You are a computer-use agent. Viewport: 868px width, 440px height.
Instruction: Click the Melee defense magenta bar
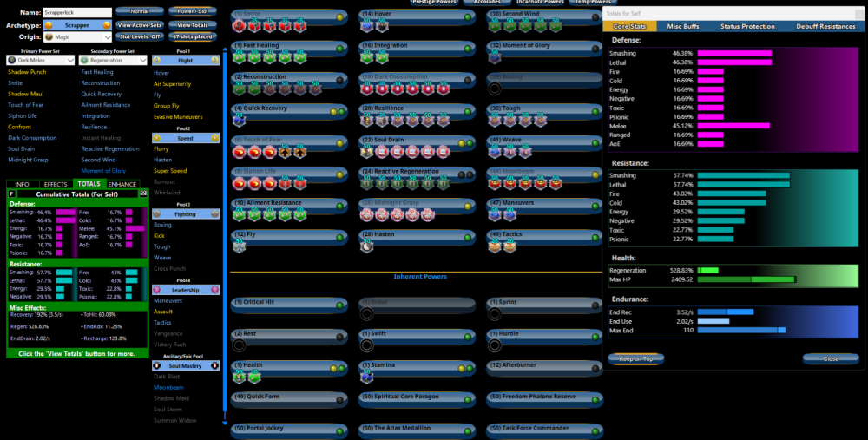(733, 125)
